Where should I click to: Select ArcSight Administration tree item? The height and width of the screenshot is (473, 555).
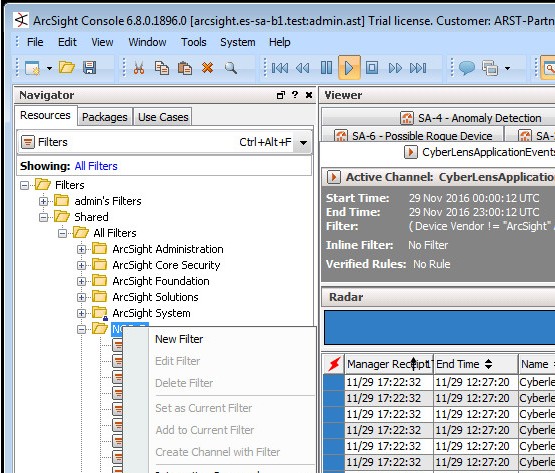(x=168, y=249)
